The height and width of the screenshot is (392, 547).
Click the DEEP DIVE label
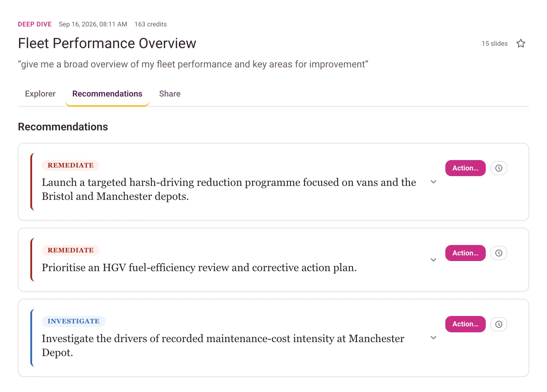(x=35, y=24)
